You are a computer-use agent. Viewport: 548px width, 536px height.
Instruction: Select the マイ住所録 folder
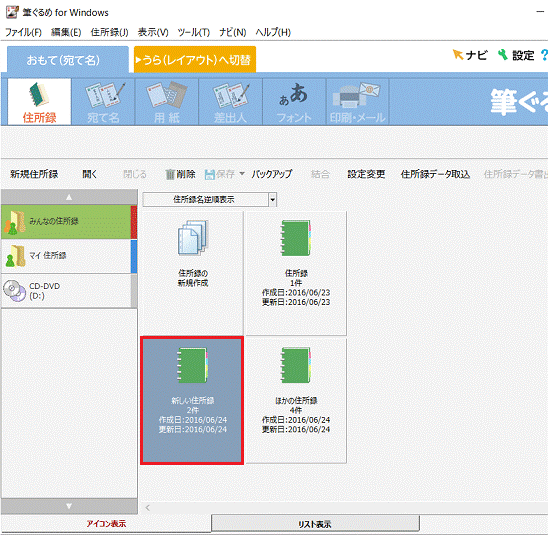tap(68, 256)
